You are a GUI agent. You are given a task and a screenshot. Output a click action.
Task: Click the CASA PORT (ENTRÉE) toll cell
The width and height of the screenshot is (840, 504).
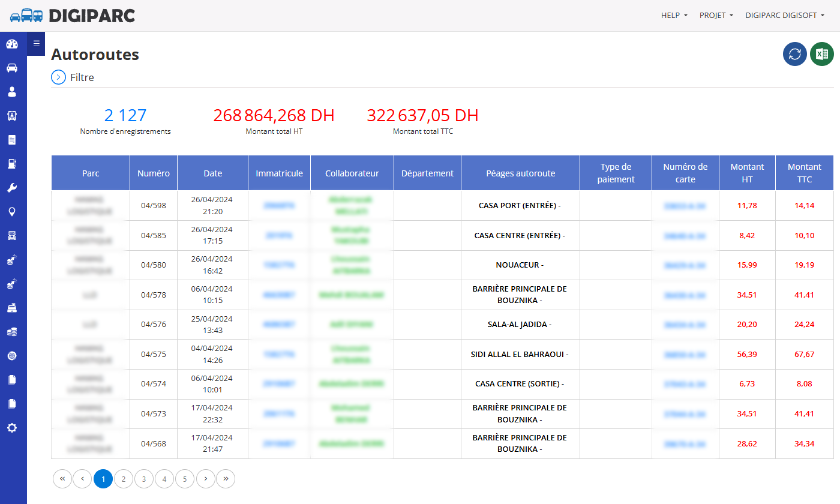click(520, 206)
